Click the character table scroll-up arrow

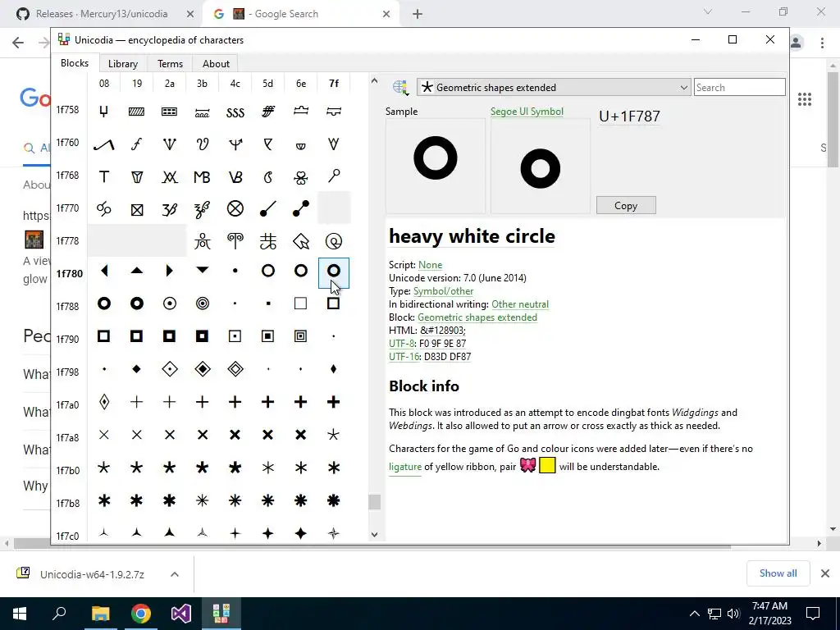[374, 81]
